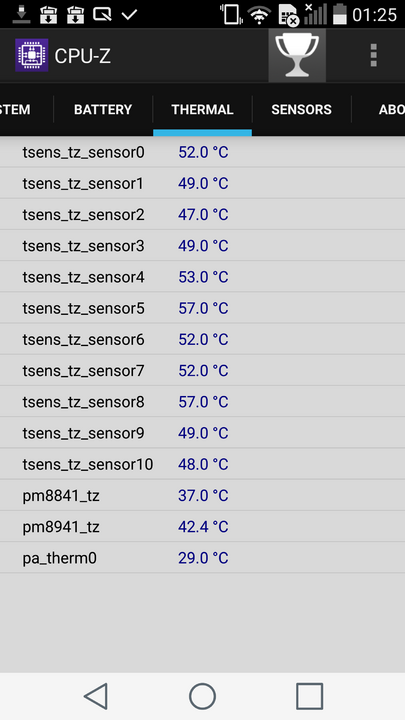The image size is (405, 720).
Task: Open the three-dot overflow menu
Action: [373, 56]
